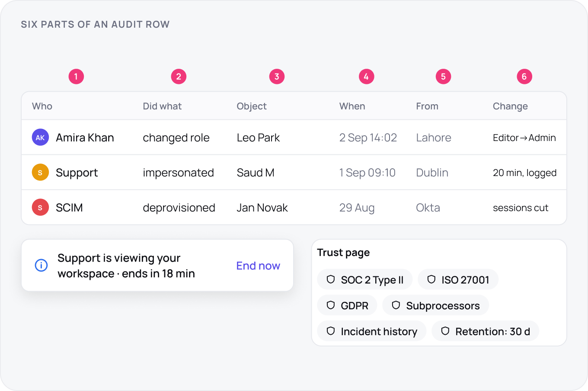Viewport: 588px width, 391px height.
Task: Click the red SCIM avatar
Action: 40,208
